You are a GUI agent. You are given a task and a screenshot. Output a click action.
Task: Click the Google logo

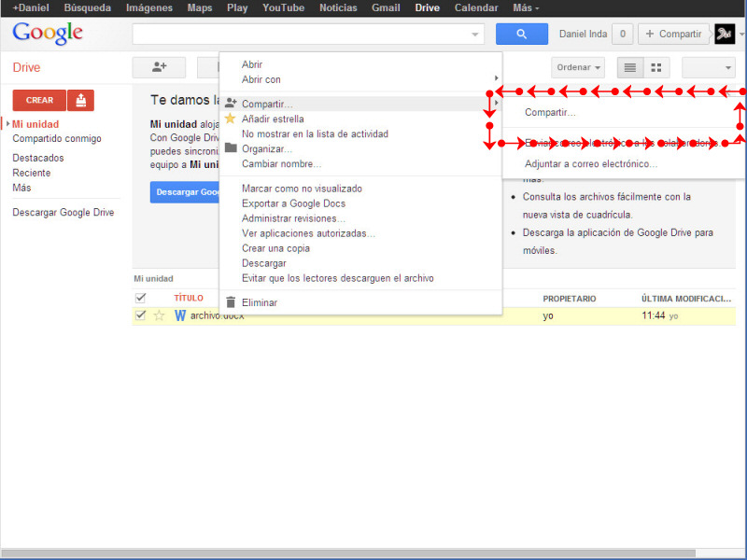tap(48, 34)
